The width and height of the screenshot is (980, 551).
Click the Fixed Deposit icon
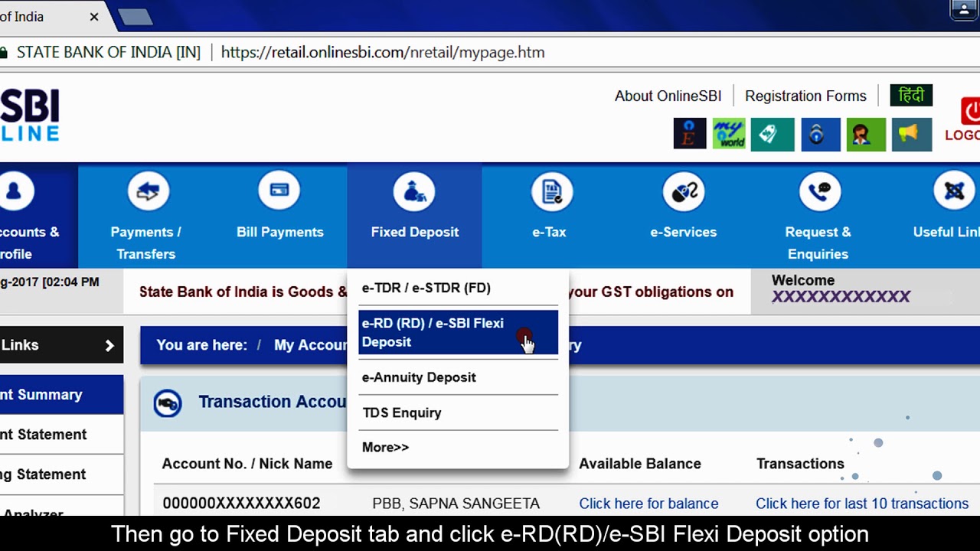(414, 191)
